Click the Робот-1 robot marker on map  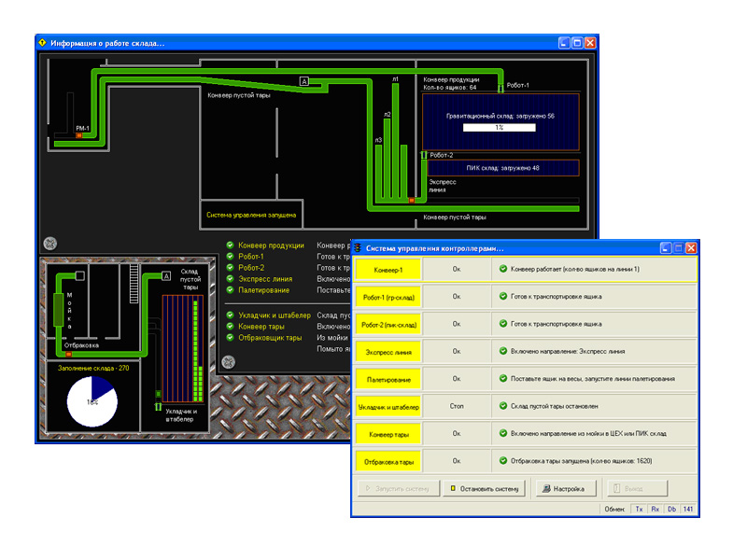click(x=501, y=87)
